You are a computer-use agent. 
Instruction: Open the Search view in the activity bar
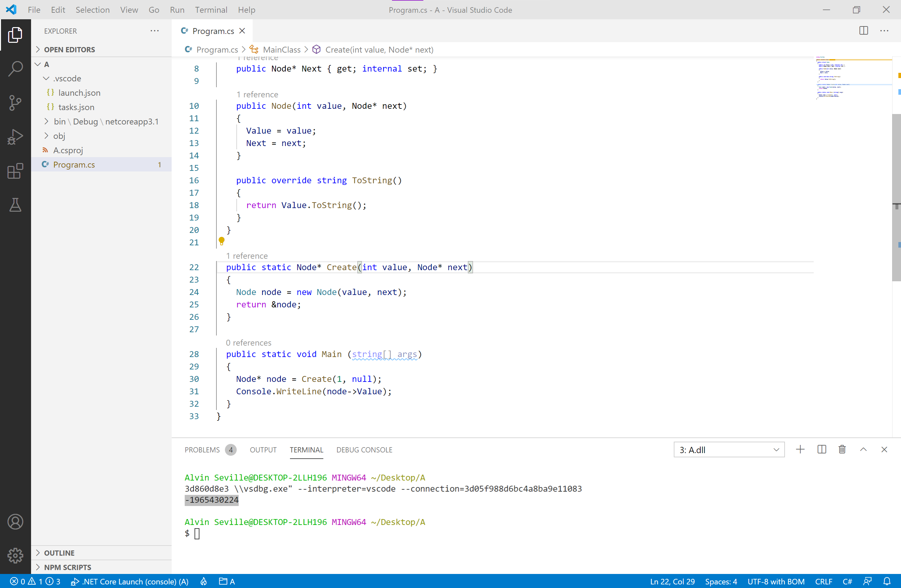(x=15, y=69)
